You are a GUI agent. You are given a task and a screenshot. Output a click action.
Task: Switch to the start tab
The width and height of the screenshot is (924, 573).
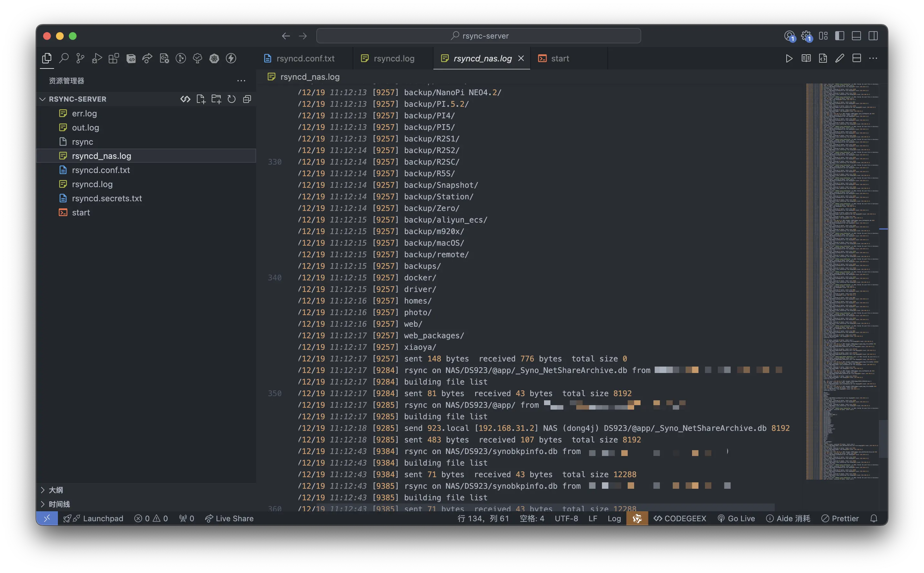coord(559,59)
